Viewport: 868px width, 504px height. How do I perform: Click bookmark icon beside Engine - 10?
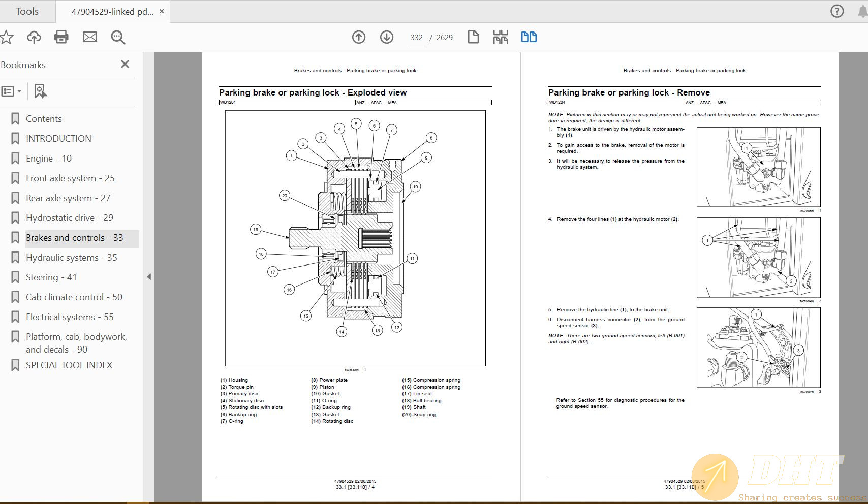click(15, 159)
